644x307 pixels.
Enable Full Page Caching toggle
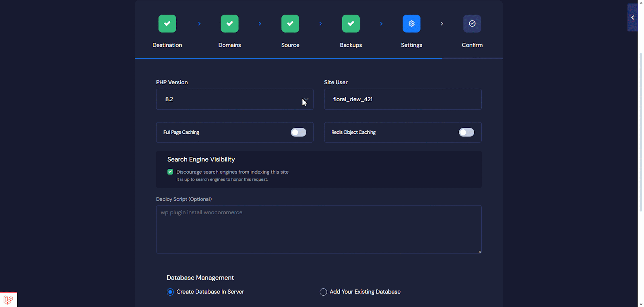(298, 133)
